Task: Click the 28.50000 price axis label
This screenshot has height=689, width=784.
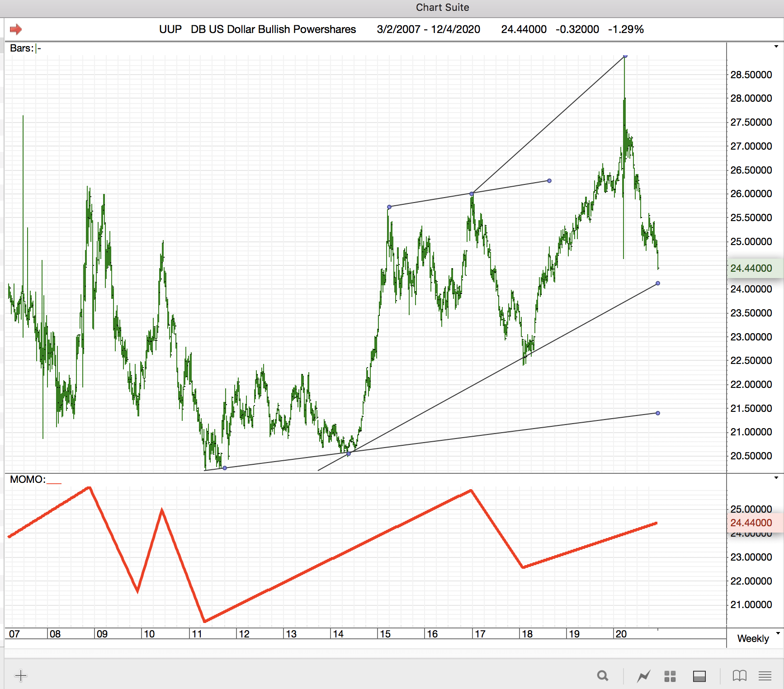Action: (751, 75)
